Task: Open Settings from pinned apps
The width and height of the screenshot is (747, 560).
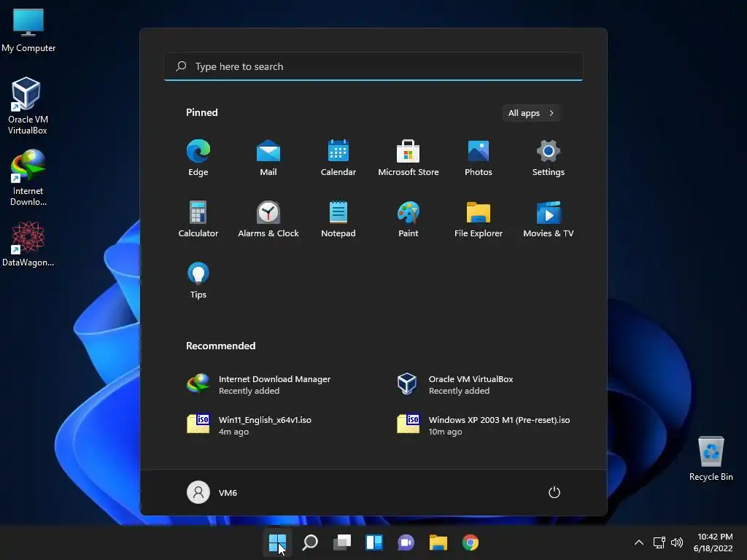Action: [549, 158]
